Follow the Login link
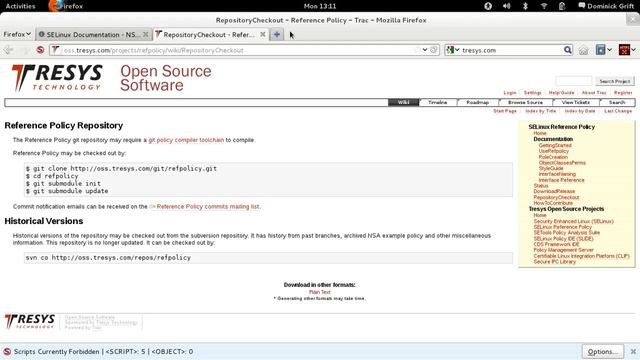Image resolution: width=640 pixels, height=360 pixels. [510, 93]
